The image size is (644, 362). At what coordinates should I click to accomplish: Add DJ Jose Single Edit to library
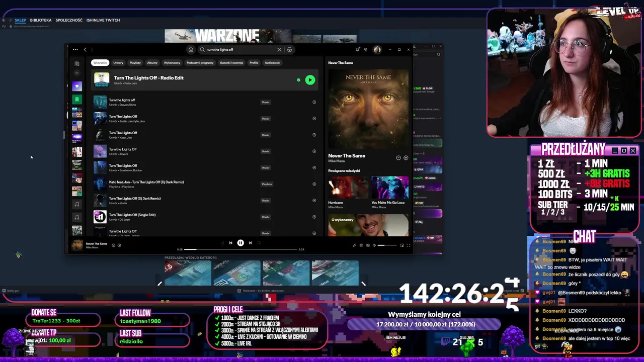[314, 217]
